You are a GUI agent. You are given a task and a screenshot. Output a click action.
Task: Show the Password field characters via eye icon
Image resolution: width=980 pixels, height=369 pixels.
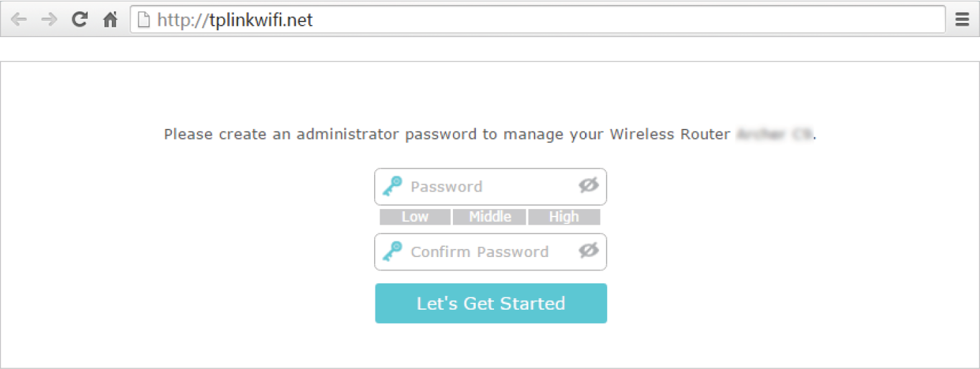pyautogui.click(x=588, y=185)
